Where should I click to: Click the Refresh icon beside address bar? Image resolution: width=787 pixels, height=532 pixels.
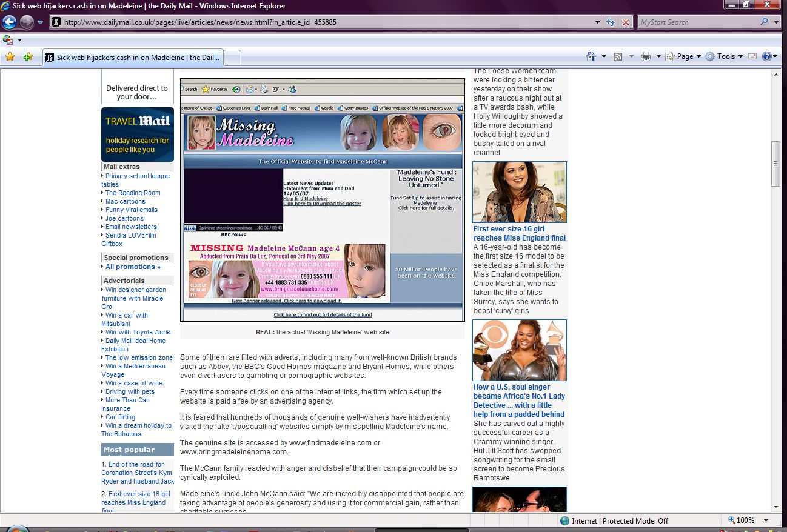[x=611, y=22]
